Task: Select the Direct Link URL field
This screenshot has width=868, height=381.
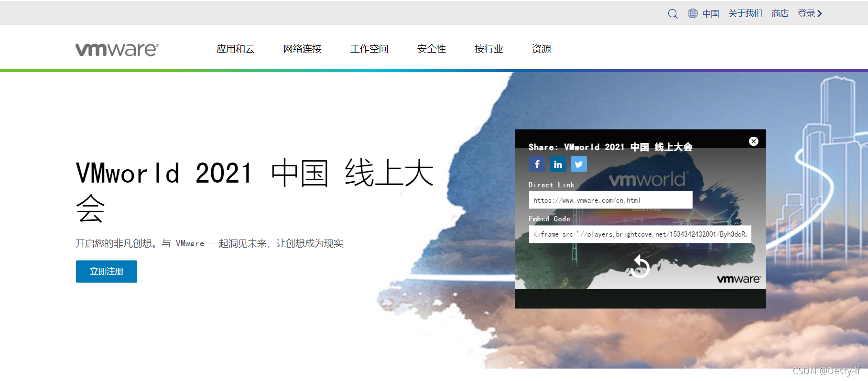Action: tap(610, 200)
